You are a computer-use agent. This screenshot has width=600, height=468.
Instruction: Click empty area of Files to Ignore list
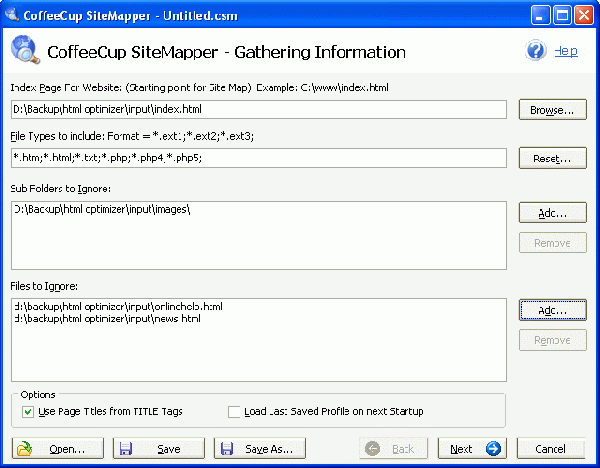point(259,354)
